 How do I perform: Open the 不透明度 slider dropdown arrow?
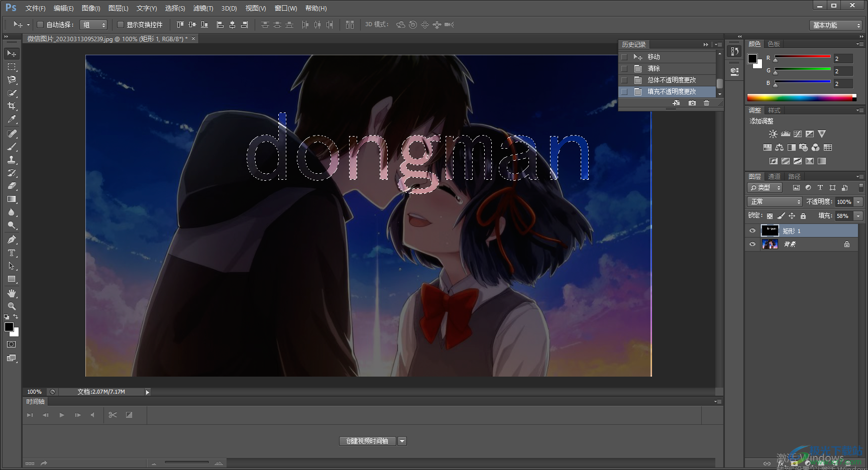pyautogui.click(x=858, y=202)
